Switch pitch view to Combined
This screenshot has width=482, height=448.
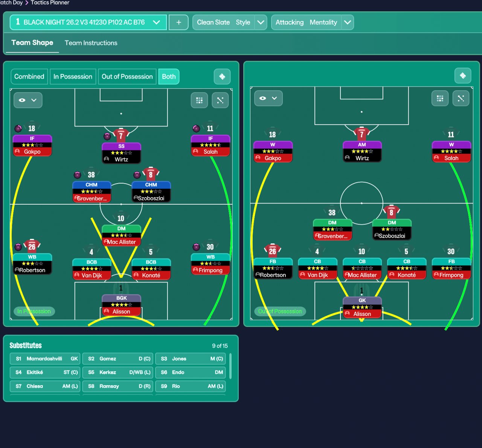[x=29, y=76]
